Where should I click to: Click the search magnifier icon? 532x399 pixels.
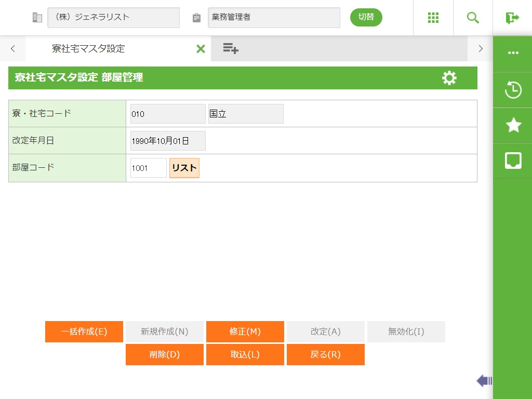[x=473, y=18]
